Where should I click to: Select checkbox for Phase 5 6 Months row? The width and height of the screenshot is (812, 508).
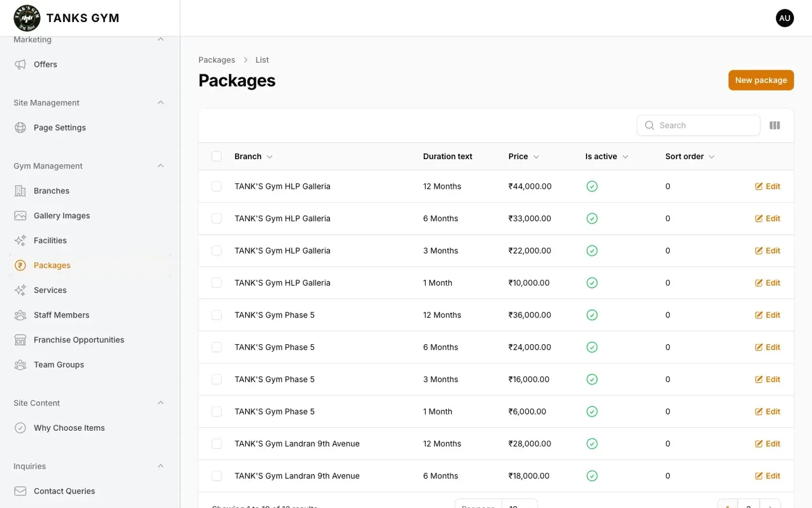(216, 347)
